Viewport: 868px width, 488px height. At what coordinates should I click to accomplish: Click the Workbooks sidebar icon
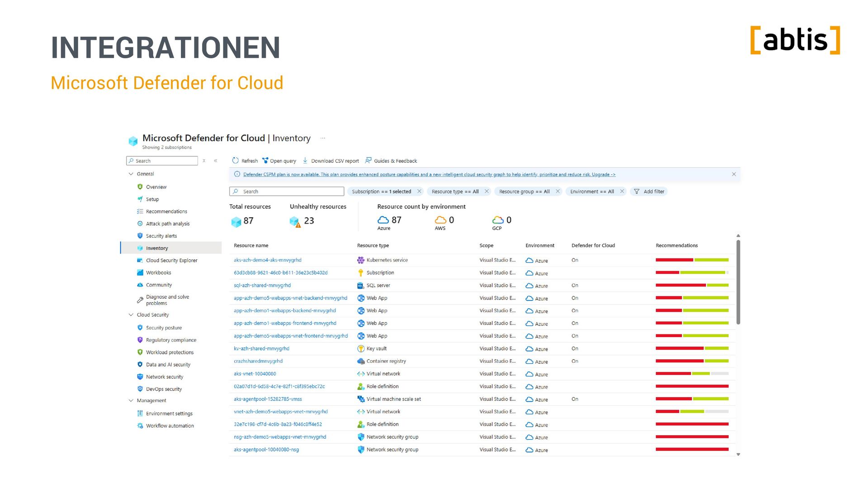140,272
